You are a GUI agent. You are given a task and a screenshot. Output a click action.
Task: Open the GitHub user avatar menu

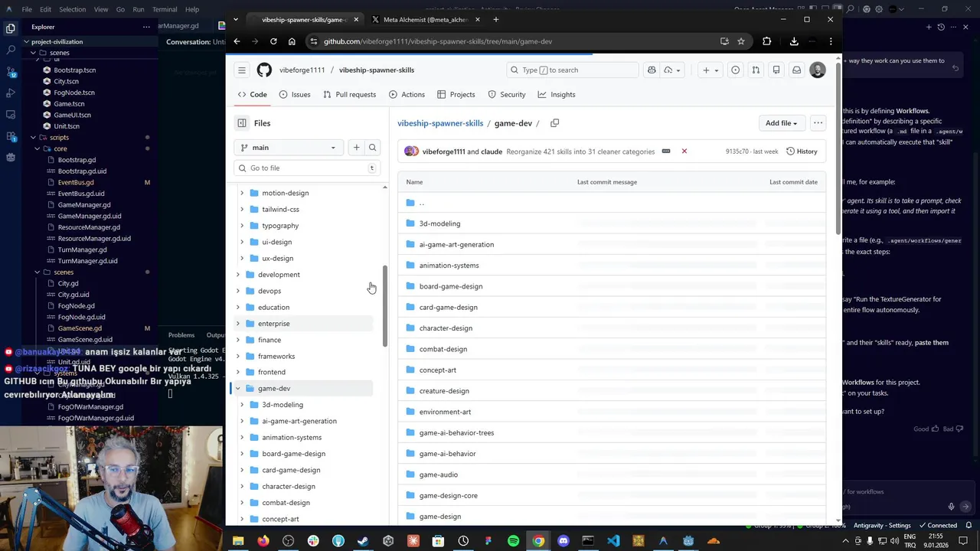pyautogui.click(x=818, y=70)
